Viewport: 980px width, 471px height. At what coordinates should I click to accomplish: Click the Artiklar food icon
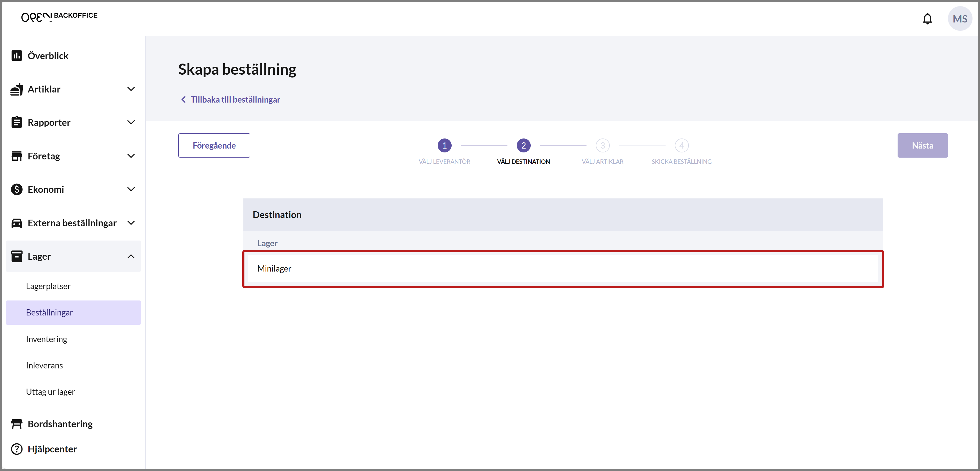[16, 89]
